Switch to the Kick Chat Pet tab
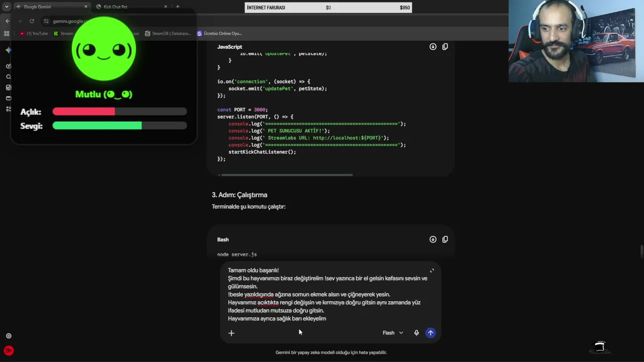This screenshot has height=362, width=644. [132, 7]
